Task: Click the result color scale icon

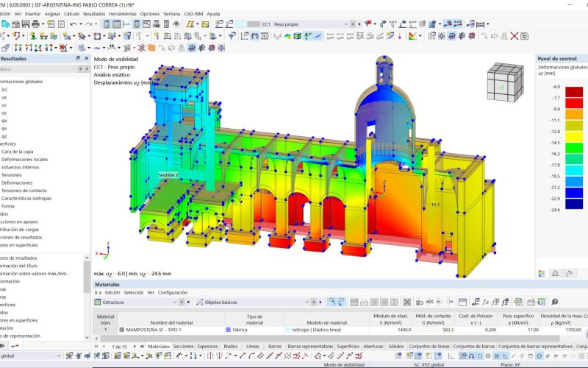Action: click(x=412, y=36)
